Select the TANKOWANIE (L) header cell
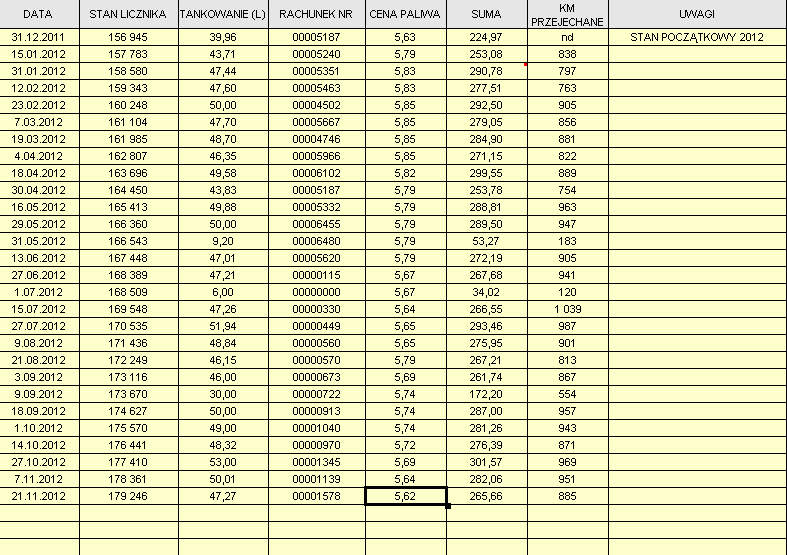Viewport: 787px width, 555px height. coord(223,15)
